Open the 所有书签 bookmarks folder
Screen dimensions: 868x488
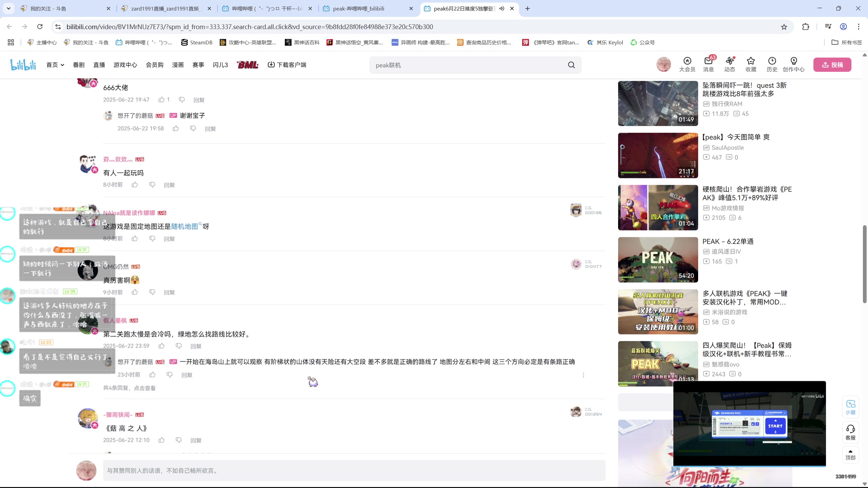click(847, 42)
